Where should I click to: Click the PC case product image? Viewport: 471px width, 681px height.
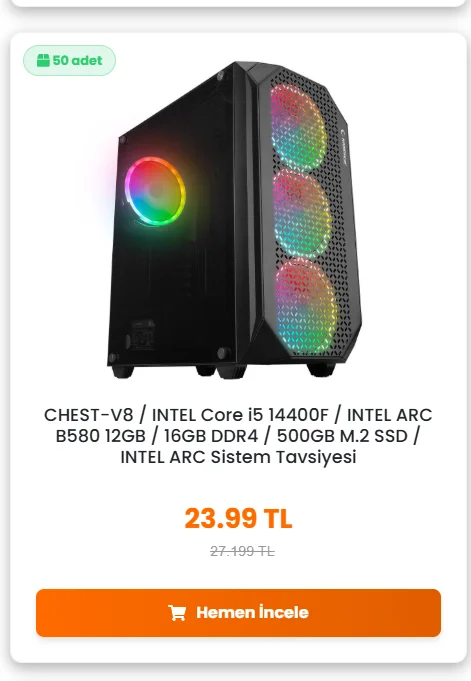[235, 220]
